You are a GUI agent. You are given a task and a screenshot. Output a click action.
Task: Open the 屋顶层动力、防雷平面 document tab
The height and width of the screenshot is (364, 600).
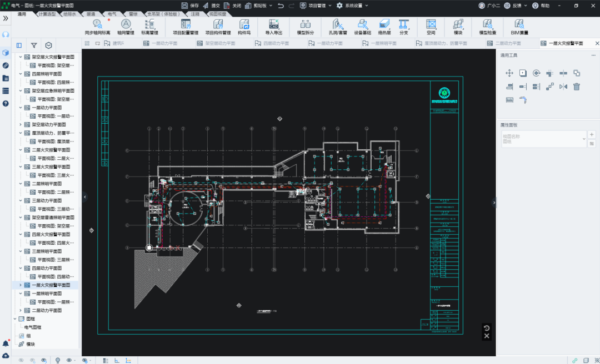point(446,44)
